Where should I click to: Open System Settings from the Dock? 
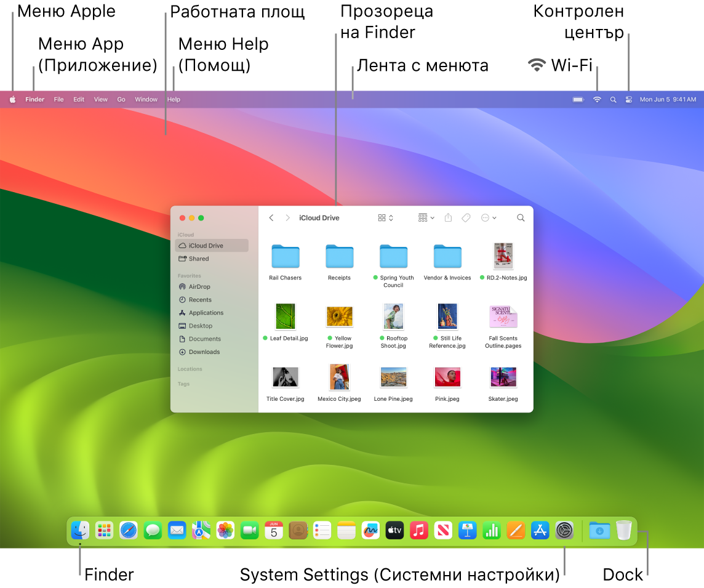click(x=564, y=530)
